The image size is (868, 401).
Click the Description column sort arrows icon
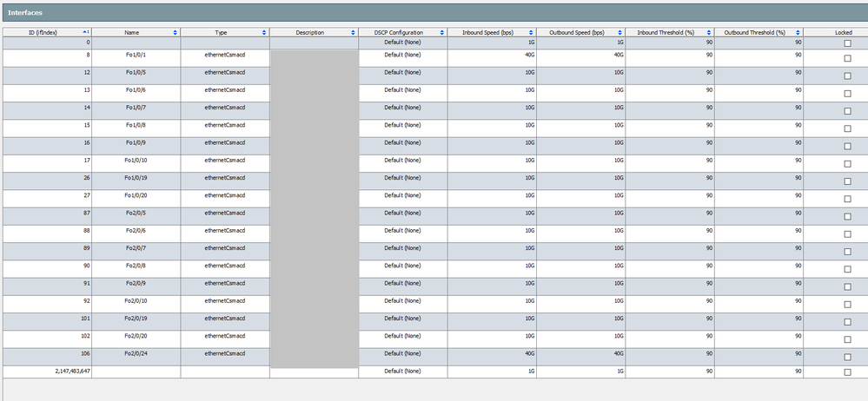353,33
